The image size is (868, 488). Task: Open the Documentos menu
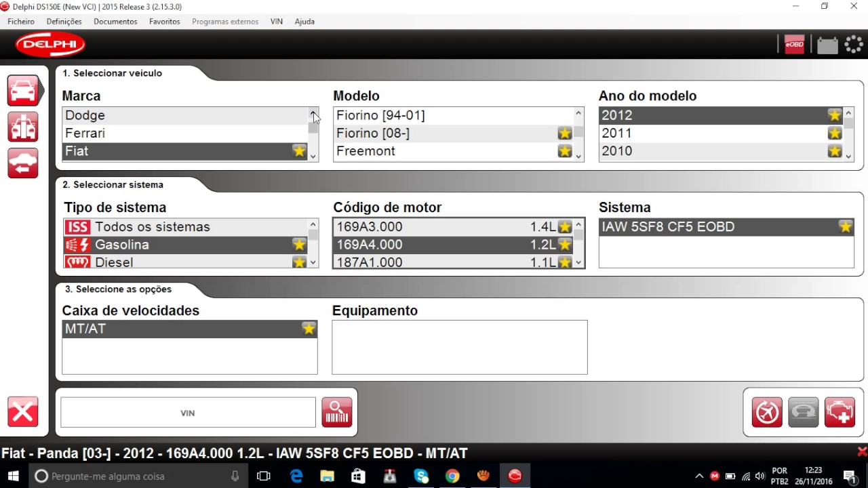(x=115, y=22)
